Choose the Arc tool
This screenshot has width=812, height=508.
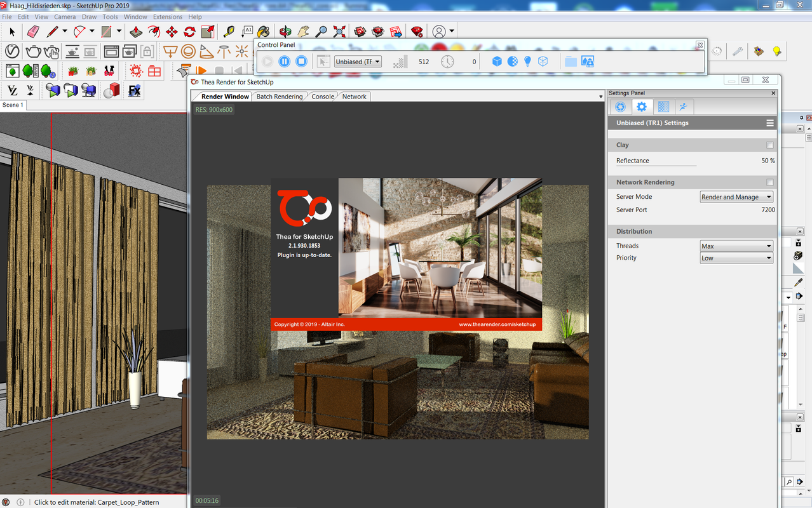click(79, 31)
